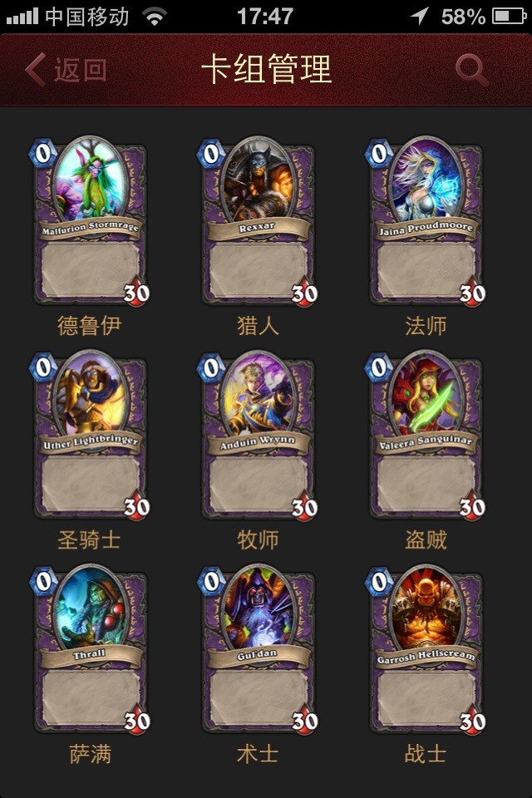The width and height of the screenshot is (532, 798).
Task: Select the Rexxar hunter deck card
Action: [258, 221]
